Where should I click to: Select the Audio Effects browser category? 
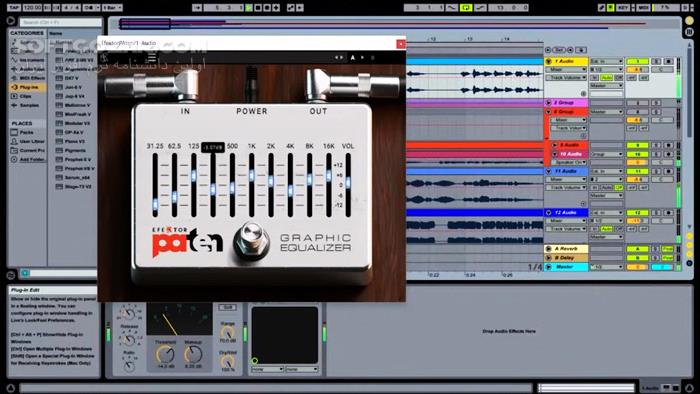28,69
